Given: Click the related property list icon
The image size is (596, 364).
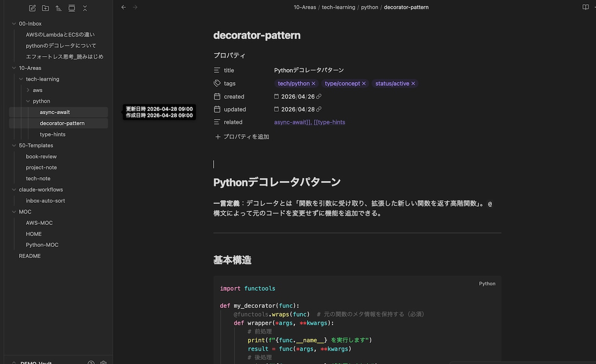Looking at the screenshot, I should click(x=217, y=122).
